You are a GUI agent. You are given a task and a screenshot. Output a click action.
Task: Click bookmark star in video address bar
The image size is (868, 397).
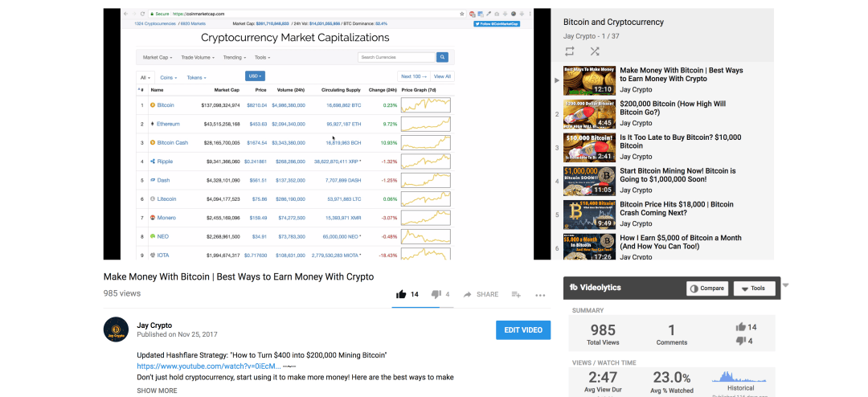[462, 14]
